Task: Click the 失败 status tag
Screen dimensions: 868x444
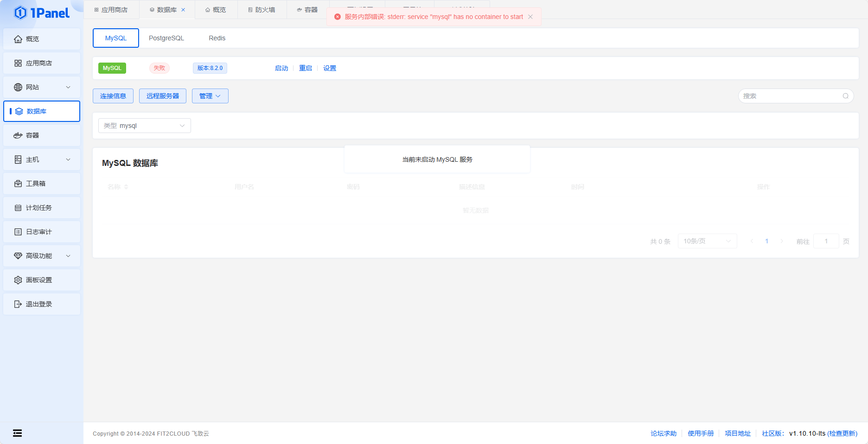Action: (x=160, y=68)
